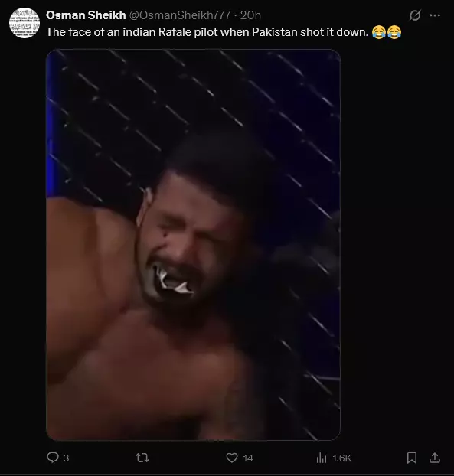The width and height of the screenshot is (454, 476).
Task: Open the cage fight video thumbnail
Action: (x=193, y=245)
